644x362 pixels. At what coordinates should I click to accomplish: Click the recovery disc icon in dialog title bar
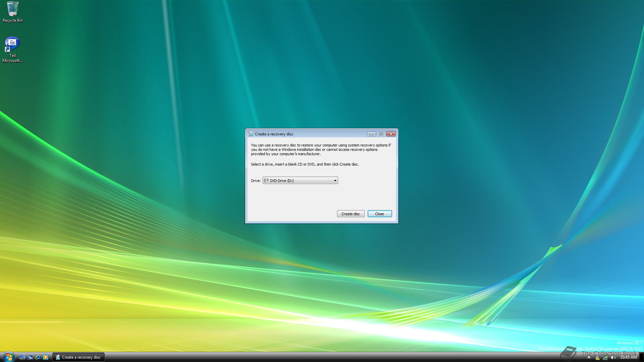[251, 134]
